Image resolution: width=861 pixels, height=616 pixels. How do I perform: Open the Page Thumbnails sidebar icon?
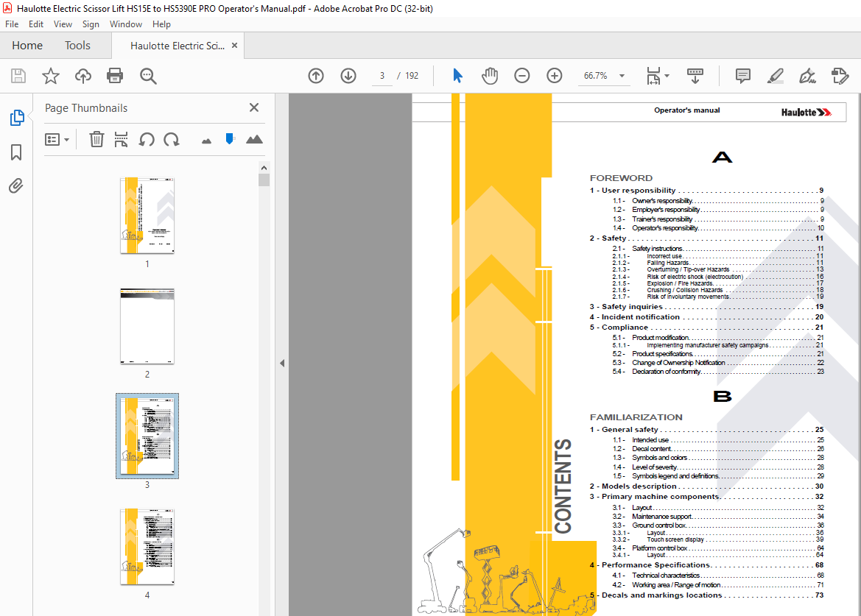point(16,117)
